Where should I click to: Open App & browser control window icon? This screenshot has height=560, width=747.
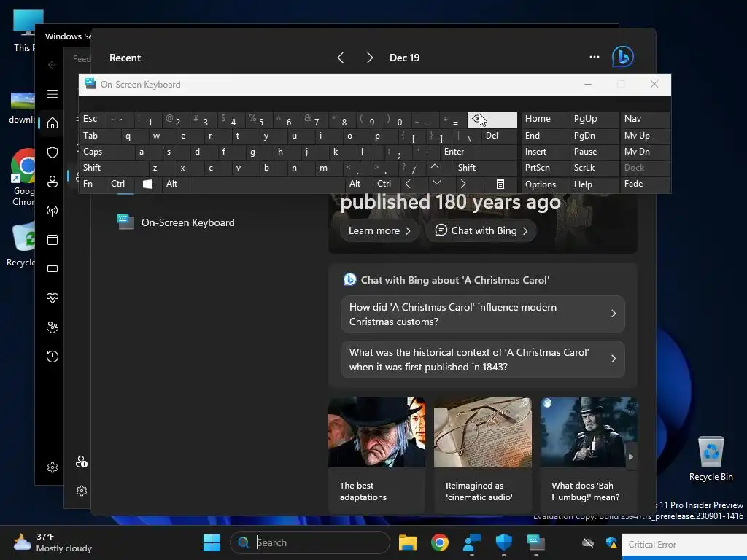[x=53, y=239]
